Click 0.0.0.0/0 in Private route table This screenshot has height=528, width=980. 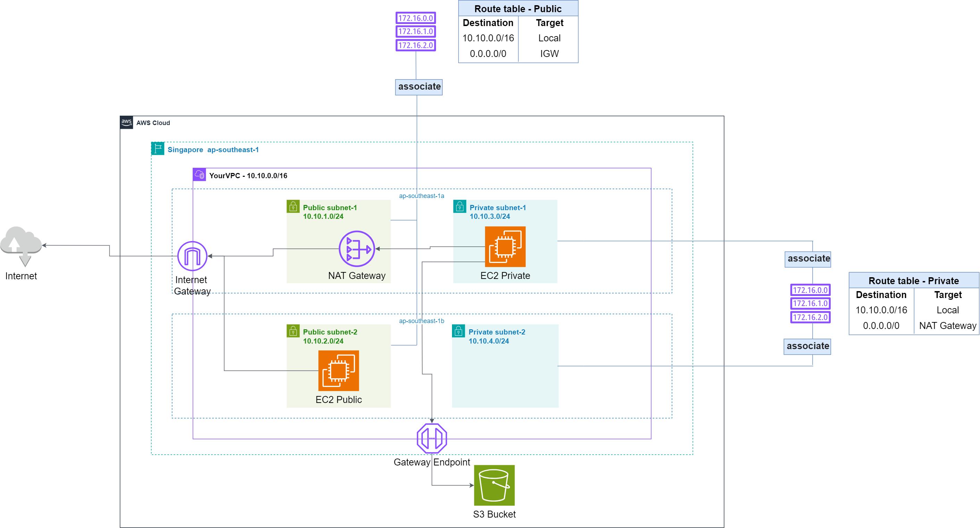click(x=881, y=326)
